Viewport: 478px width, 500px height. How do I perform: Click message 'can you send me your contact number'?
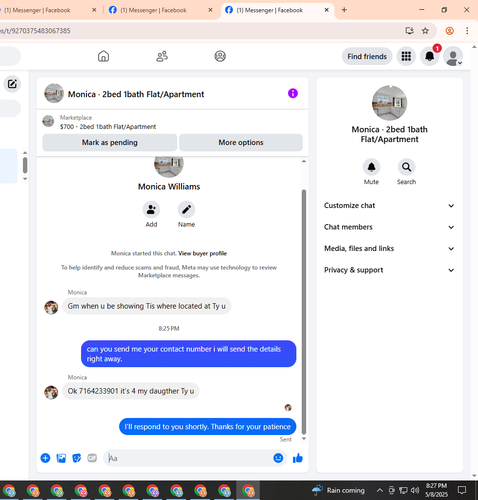pyautogui.click(x=188, y=354)
